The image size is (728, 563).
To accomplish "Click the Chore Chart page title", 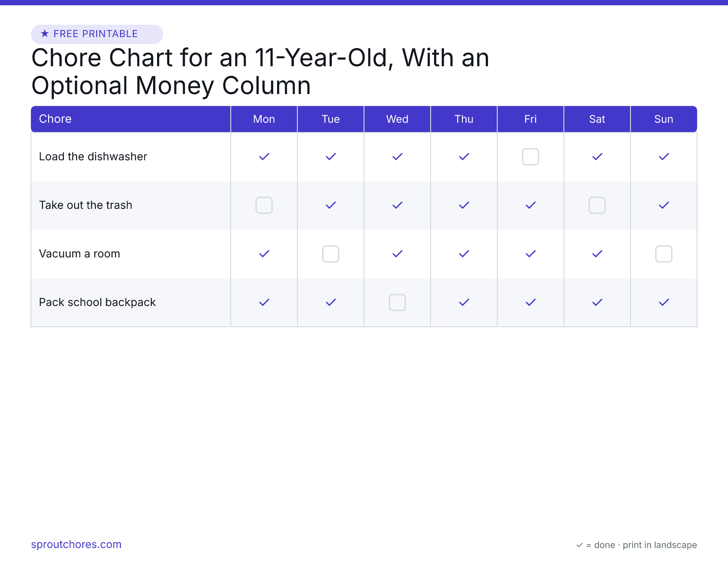I will click(260, 72).
